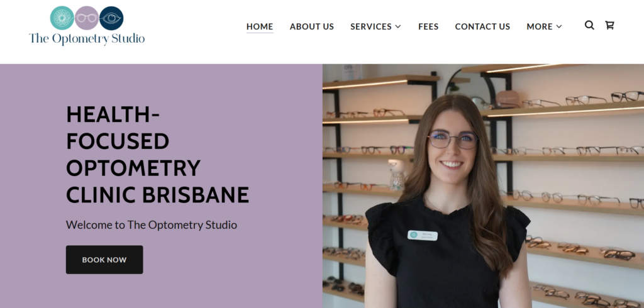
Task: Navigate to the Fees page
Action: (x=428, y=26)
